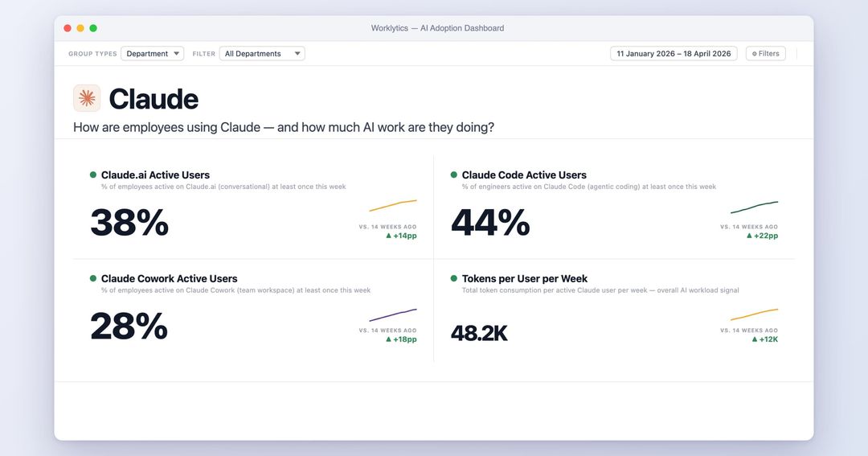Image resolution: width=868 pixels, height=456 pixels.
Task: Click the +18pp change indicator
Action: tap(401, 339)
